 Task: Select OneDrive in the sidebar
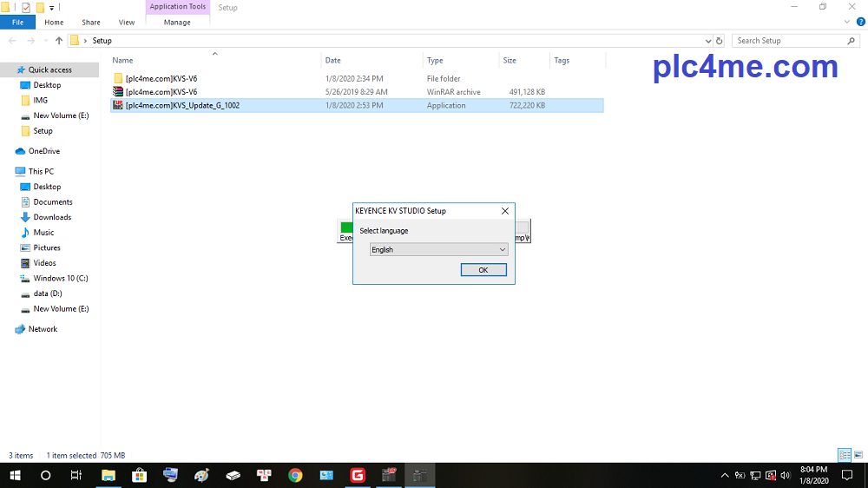[43, 151]
